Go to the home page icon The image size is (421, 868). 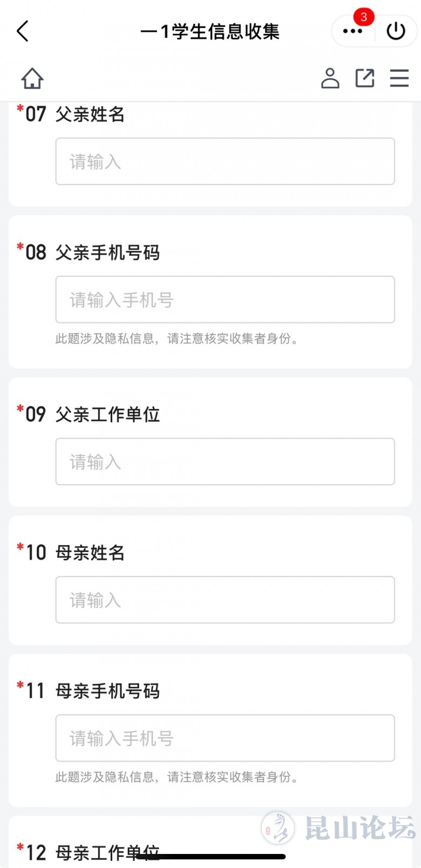point(32,78)
